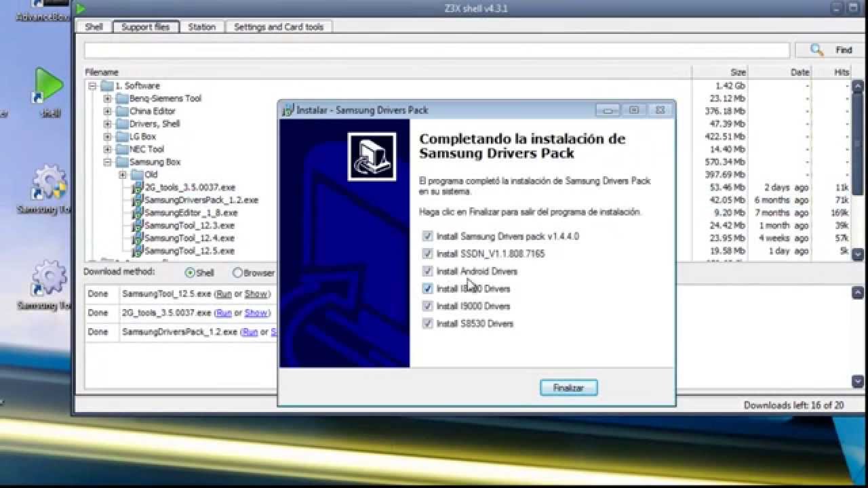Click the Old folder icon
Viewport: 868px width, 488px height.
[x=137, y=175]
